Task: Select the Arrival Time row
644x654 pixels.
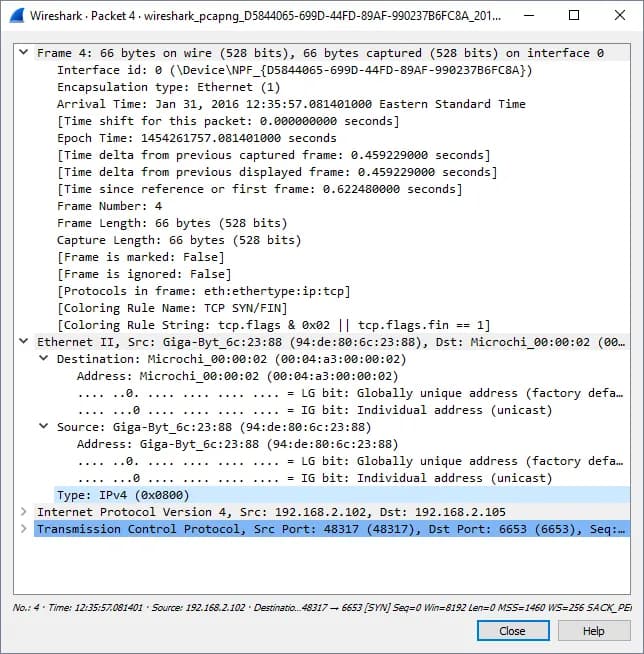Action: pos(342,104)
